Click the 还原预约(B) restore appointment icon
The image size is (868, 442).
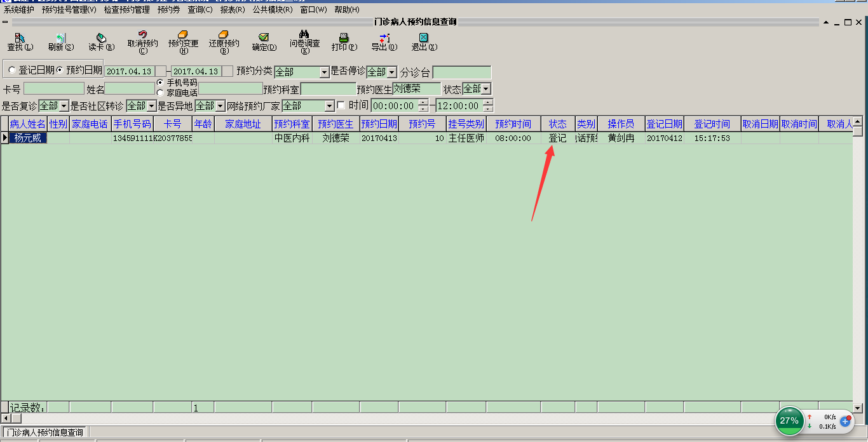click(224, 35)
